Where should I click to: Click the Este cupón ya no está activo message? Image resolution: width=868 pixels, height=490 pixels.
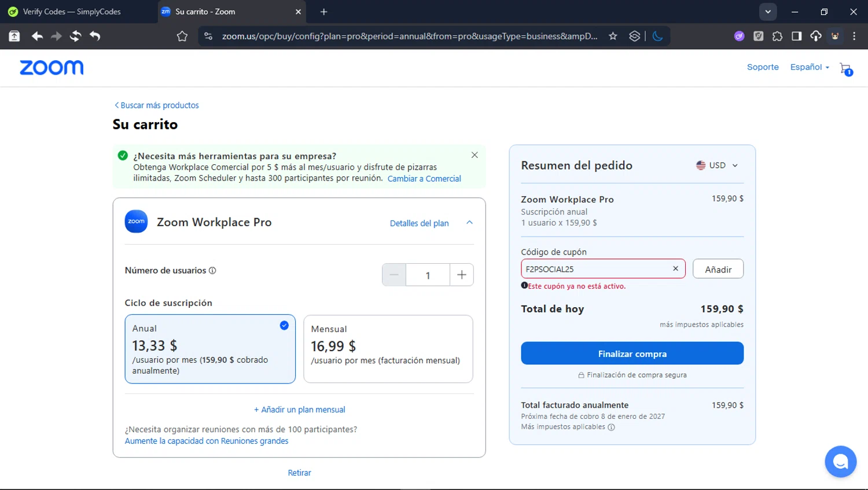(x=576, y=286)
